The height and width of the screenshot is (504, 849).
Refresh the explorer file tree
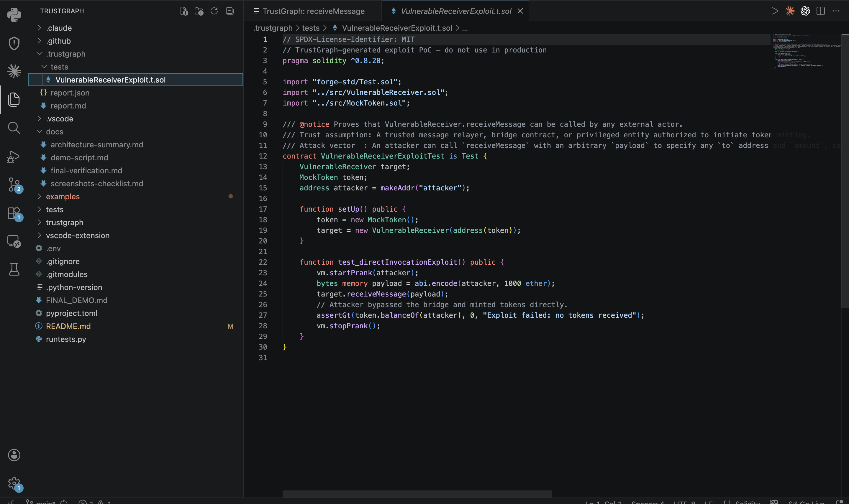214,11
